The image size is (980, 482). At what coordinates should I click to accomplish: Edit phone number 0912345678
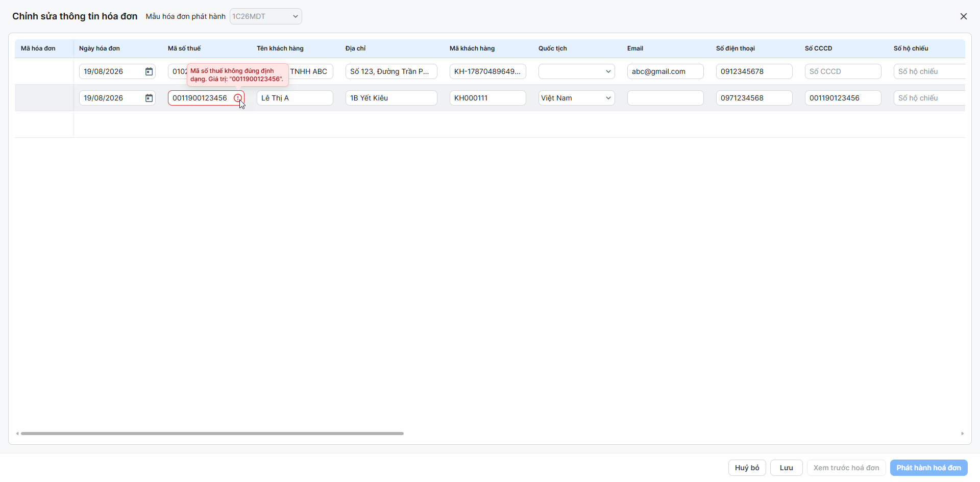tap(754, 71)
